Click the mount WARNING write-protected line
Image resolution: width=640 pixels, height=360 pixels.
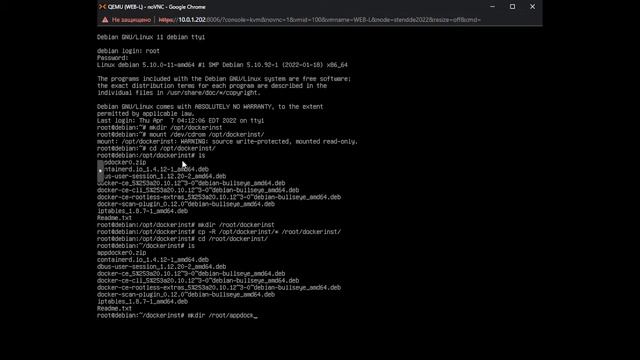pos(227,141)
